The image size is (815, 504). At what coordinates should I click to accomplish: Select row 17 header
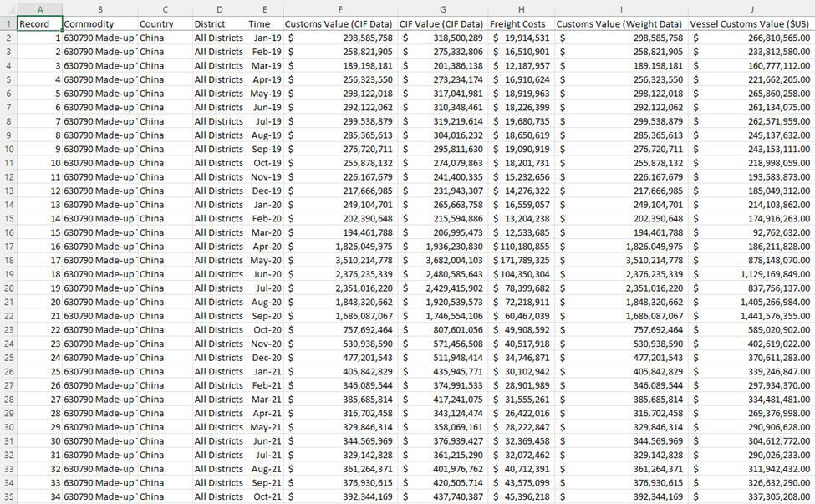tap(9, 247)
